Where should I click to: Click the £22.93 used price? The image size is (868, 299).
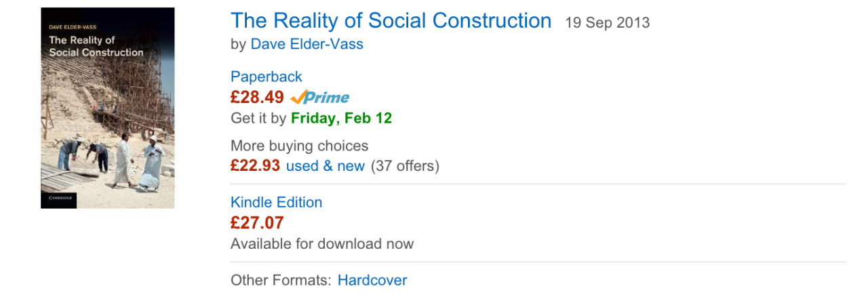tap(255, 165)
